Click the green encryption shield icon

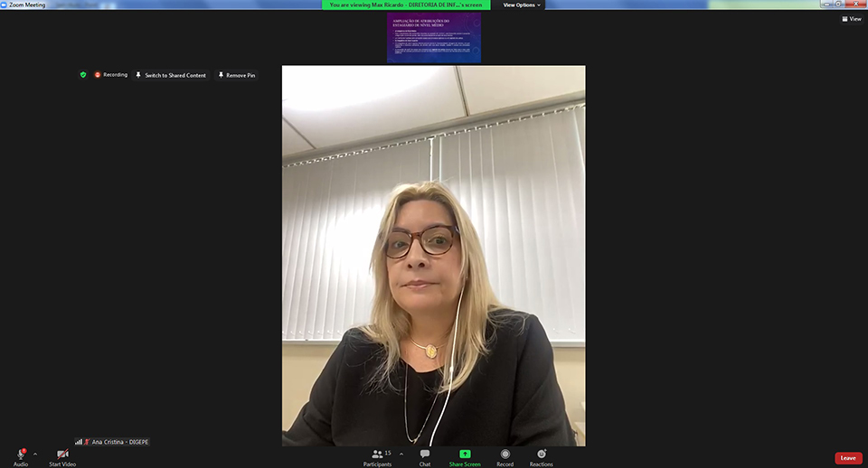pyautogui.click(x=83, y=75)
